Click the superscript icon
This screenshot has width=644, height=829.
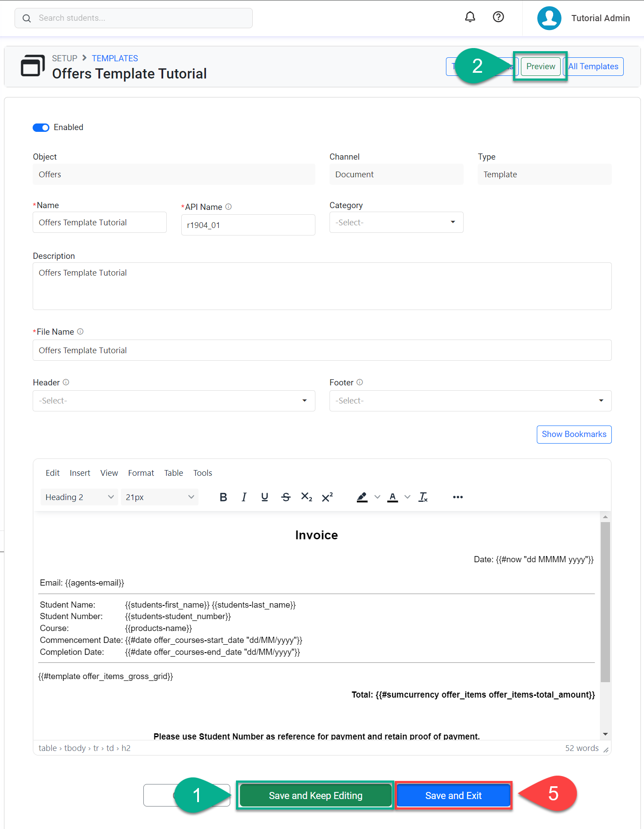pyautogui.click(x=327, y=497)
